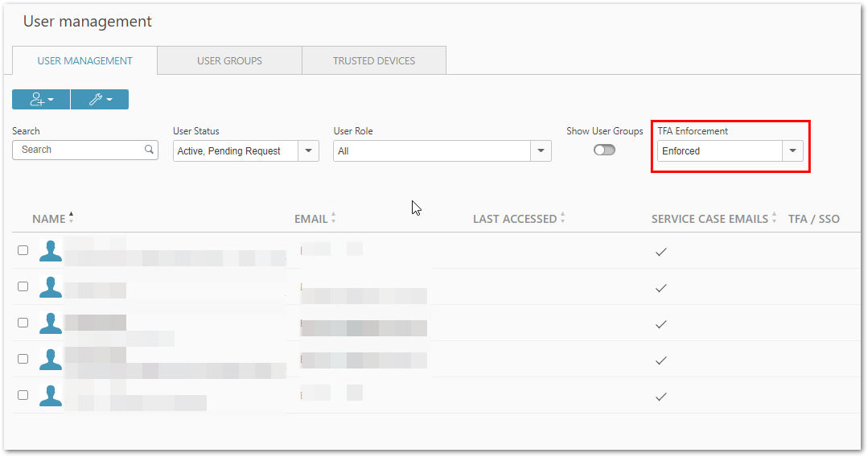The image size is (868, 457).
Task: Open the wrench tools button menu
Action: point(100,99)
